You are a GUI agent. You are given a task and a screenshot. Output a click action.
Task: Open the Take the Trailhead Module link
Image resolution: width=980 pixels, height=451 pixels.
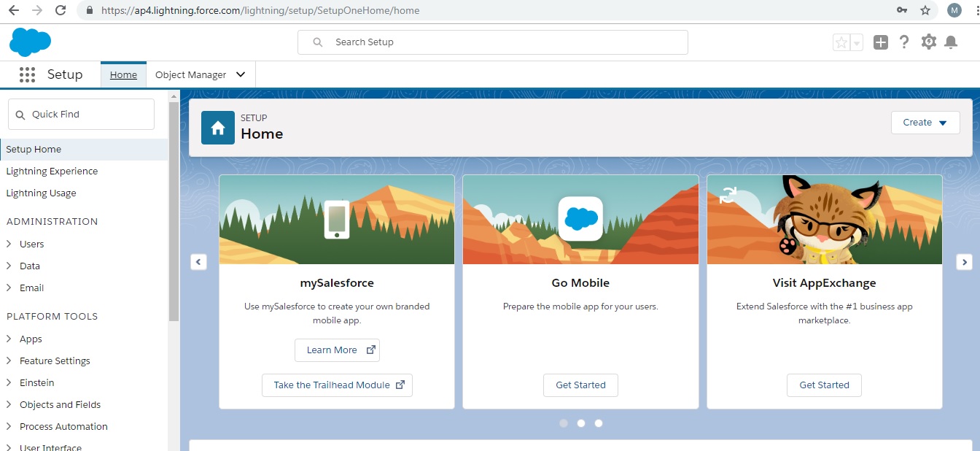tap(337, 385)
